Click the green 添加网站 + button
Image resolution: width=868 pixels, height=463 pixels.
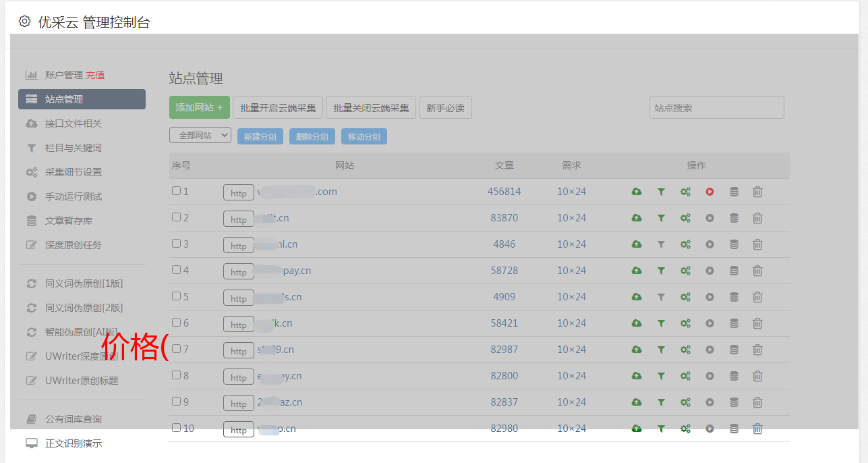[199, 107]
